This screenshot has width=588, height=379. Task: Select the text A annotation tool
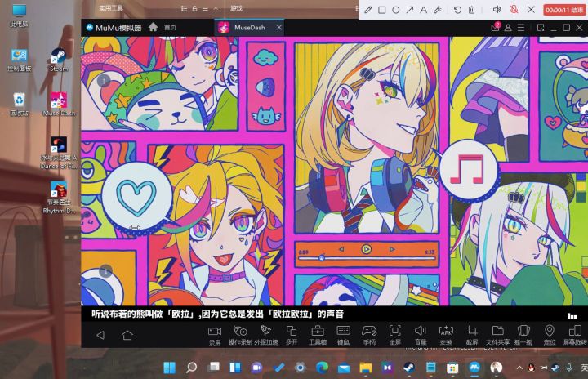(423, 10)
